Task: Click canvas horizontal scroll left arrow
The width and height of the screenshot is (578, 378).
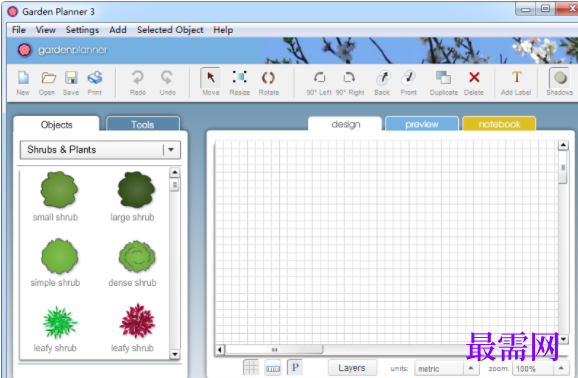Action: point(220,349)
